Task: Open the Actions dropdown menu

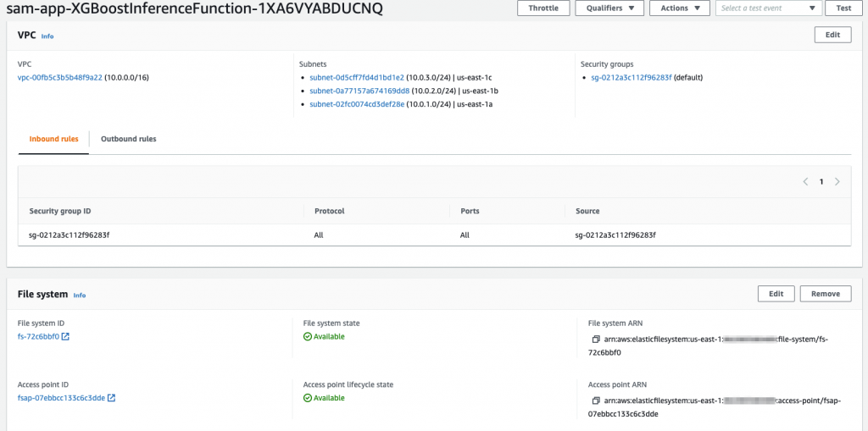Action: [679, 8]
